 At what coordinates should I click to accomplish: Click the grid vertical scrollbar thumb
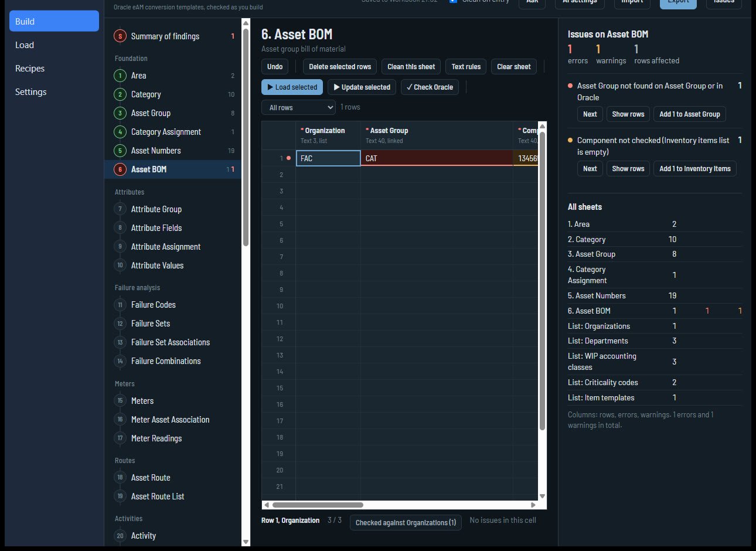click(542, 281)
